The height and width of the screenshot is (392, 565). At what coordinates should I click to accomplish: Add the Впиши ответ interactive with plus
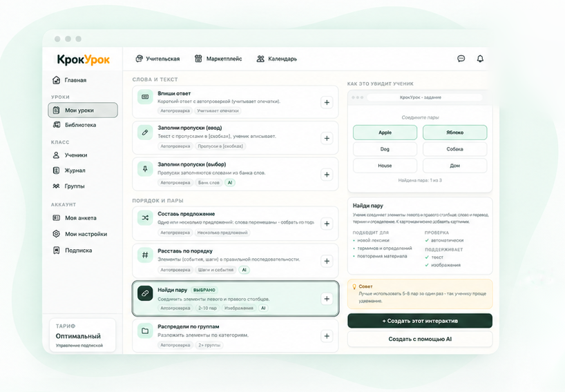pos(327,103)
